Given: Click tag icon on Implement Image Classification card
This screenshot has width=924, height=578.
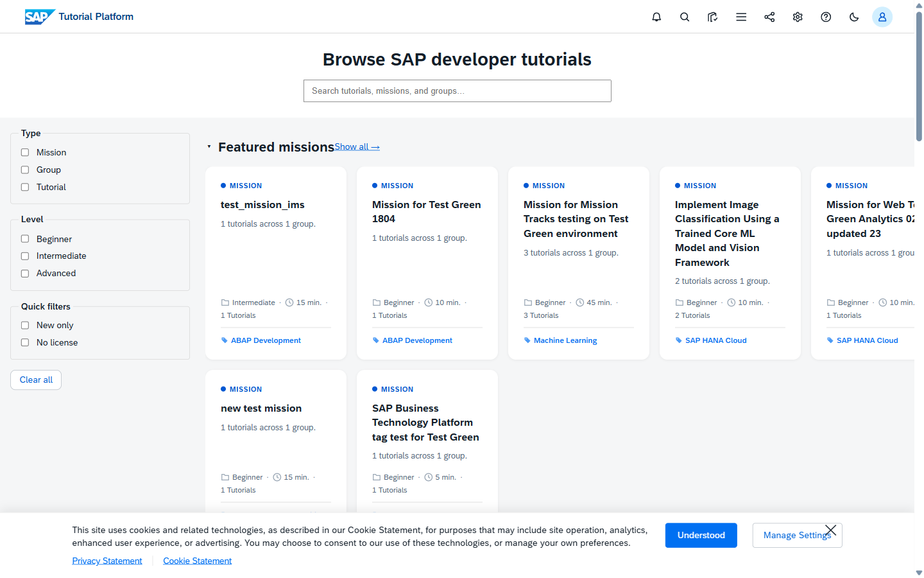Looking at the screenshot, I should point(679,340).
